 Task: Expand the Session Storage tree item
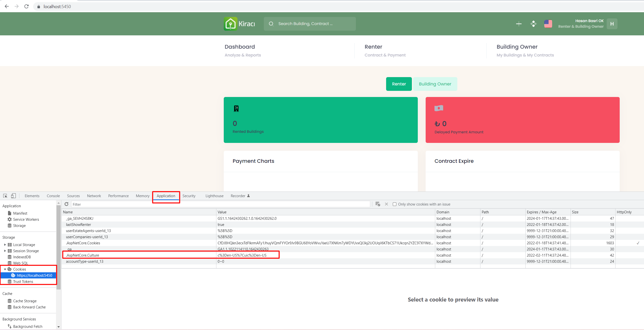tap(5, 250)
